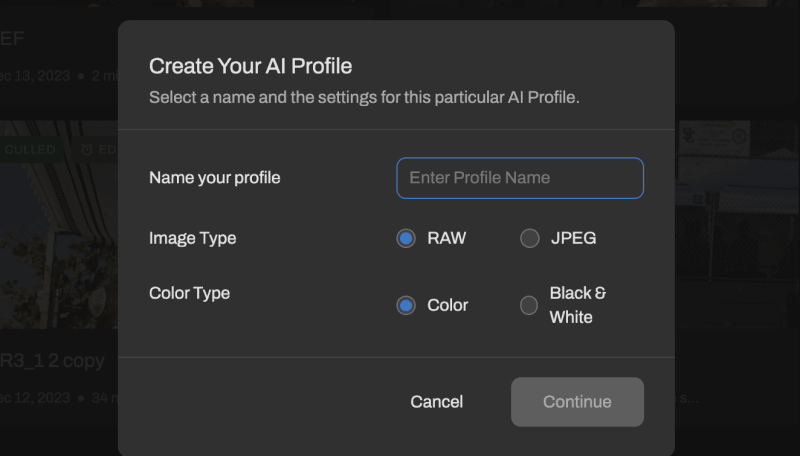The width and height of the screenshot is (800, 456).
Task: Click the 'Create Your AI Profile' heading
Action: [x=250, y=67]
